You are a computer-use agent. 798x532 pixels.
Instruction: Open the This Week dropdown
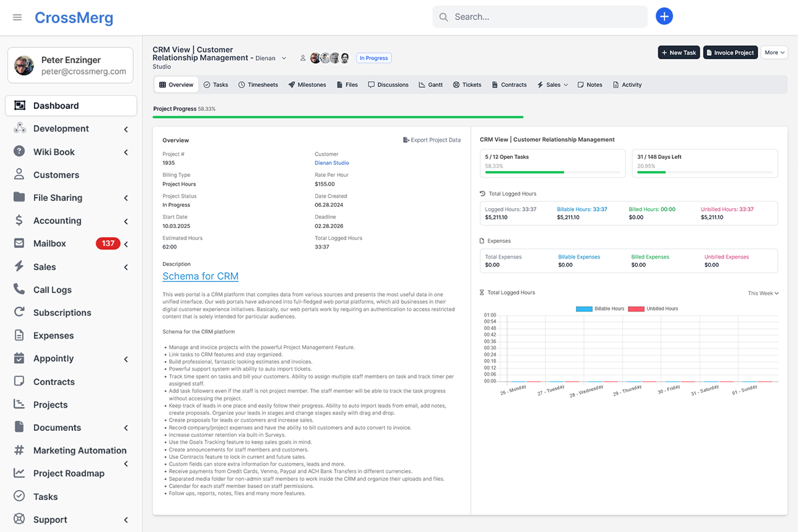tap(763, 293)
